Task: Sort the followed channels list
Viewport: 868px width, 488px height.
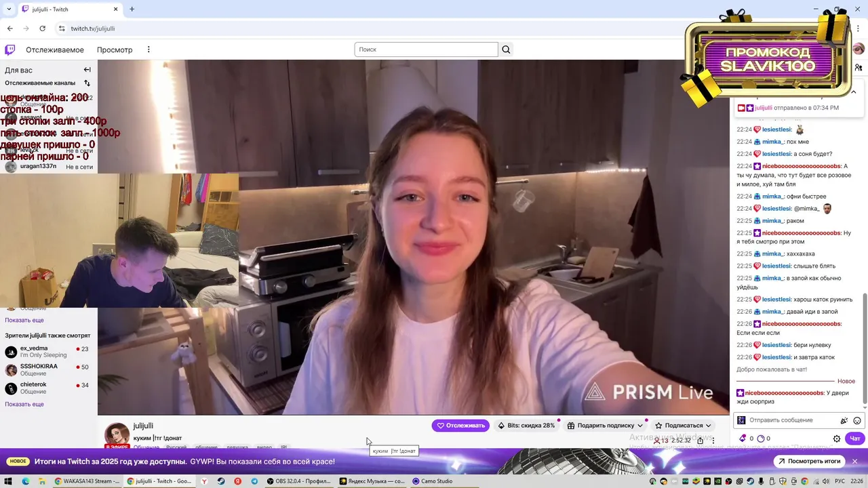Action: click(x=87, y=83)
